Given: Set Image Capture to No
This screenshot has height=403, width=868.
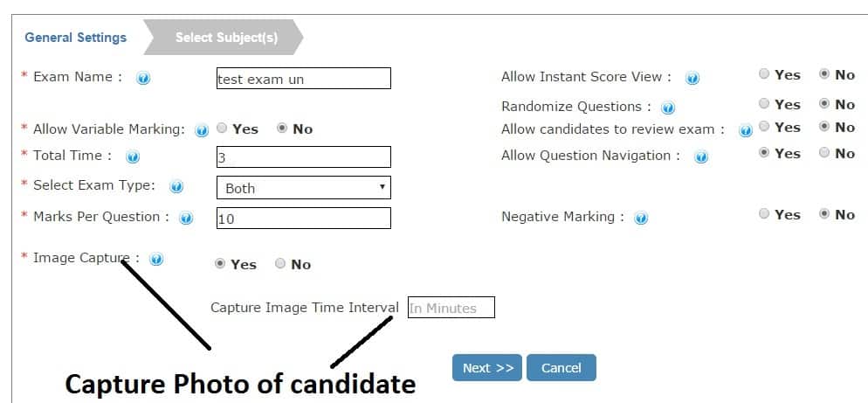Looking at the screenshot, I should 280,264.
